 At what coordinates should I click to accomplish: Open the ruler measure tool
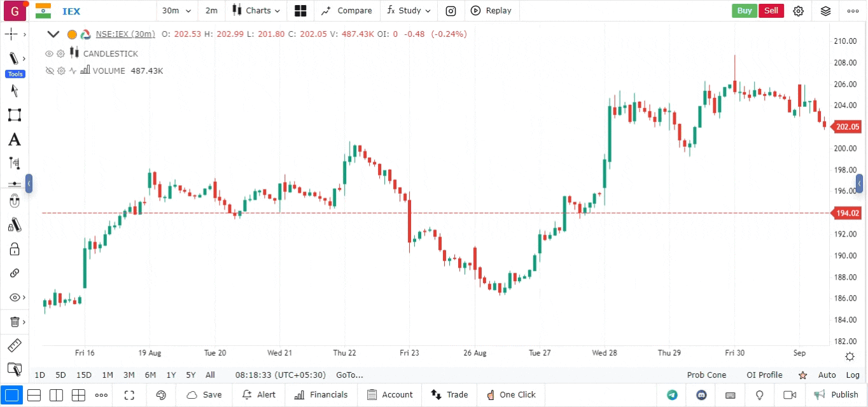[x=14, y=345]
